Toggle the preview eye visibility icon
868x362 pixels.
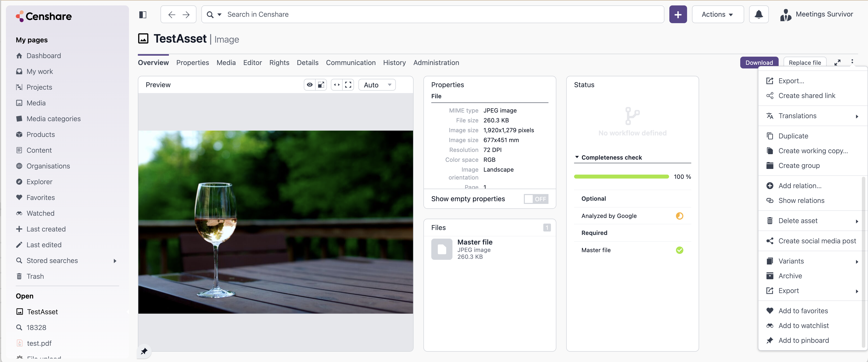(x=309, y=85)
